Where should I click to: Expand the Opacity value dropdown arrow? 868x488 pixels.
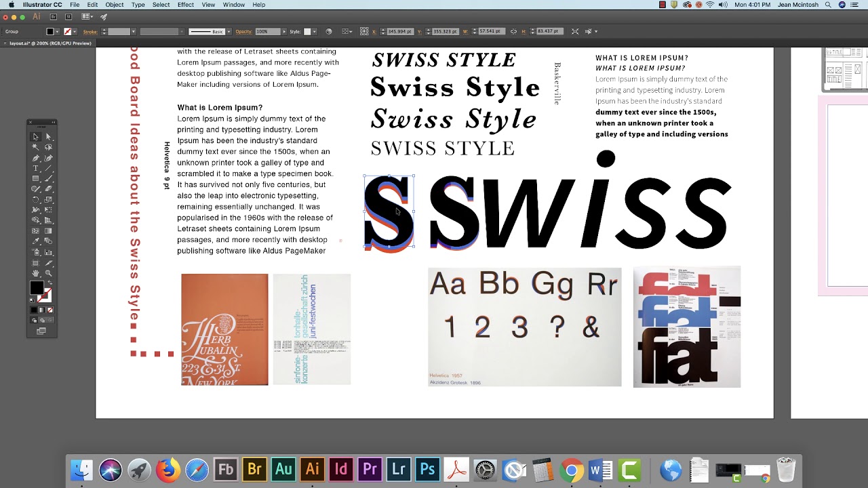tap(284, 31)
